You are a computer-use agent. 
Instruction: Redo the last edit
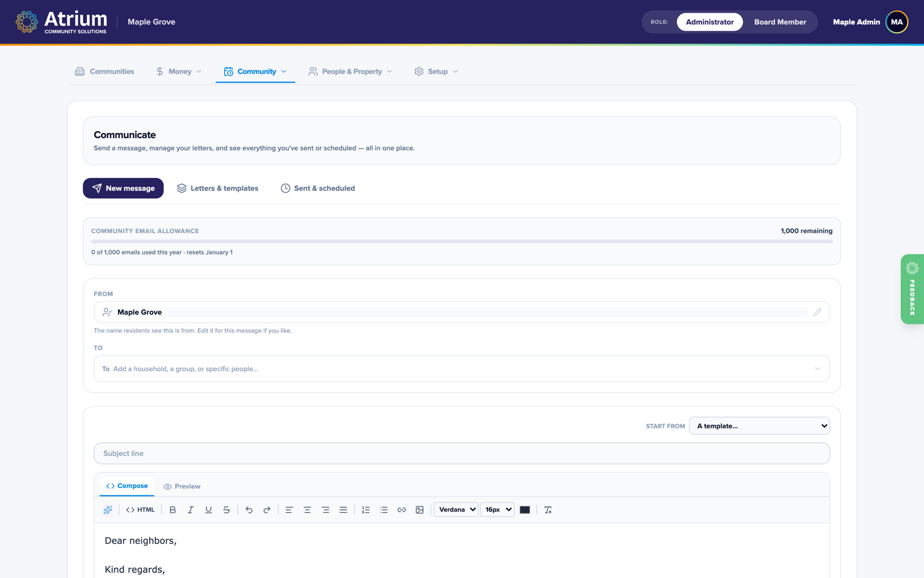(x=267, y=510)
